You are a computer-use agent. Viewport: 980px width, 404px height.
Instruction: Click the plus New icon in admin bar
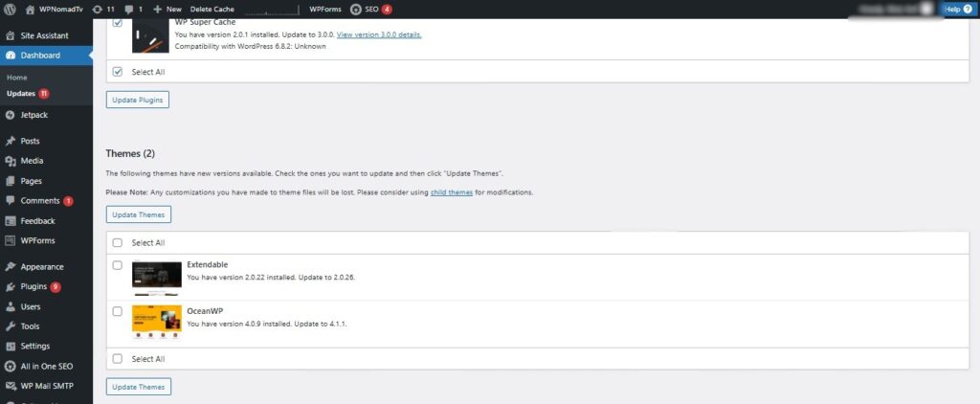click(157, 10)
